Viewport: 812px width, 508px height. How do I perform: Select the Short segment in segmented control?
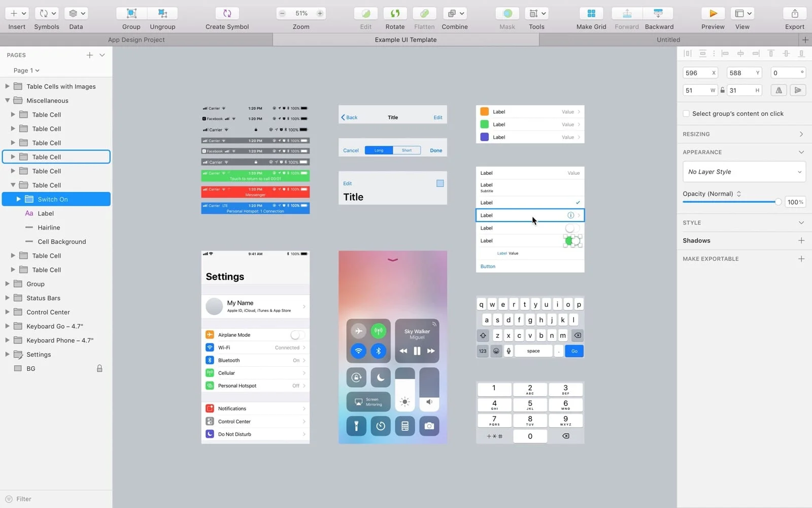(407, 150)
